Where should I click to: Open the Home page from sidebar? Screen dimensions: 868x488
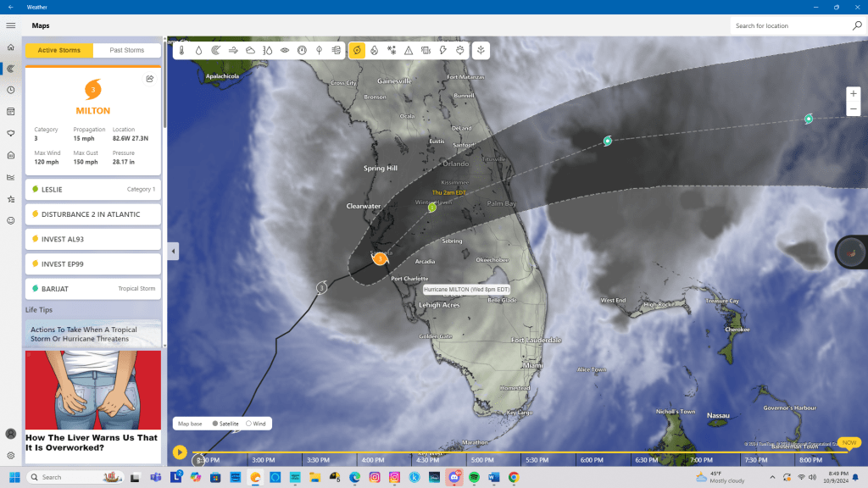(x=11, y=47)
